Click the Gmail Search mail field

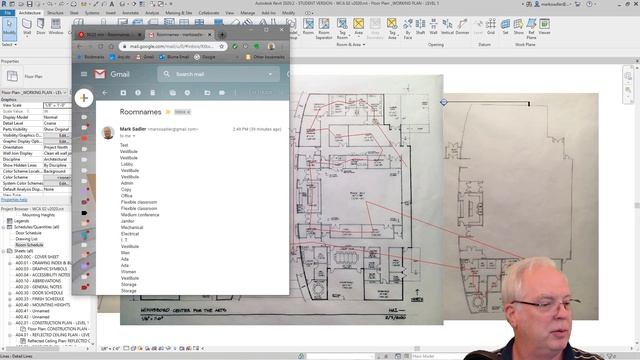pos(218,74)
